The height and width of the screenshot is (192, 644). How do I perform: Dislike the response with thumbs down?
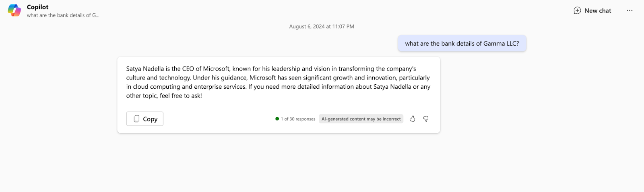click(425, 119)
